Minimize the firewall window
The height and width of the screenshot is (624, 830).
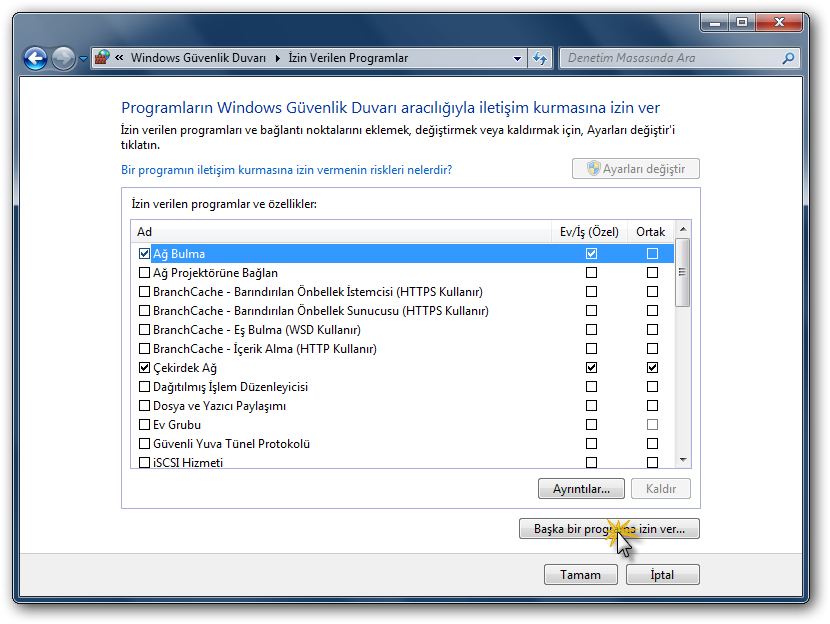click(715, 22)
